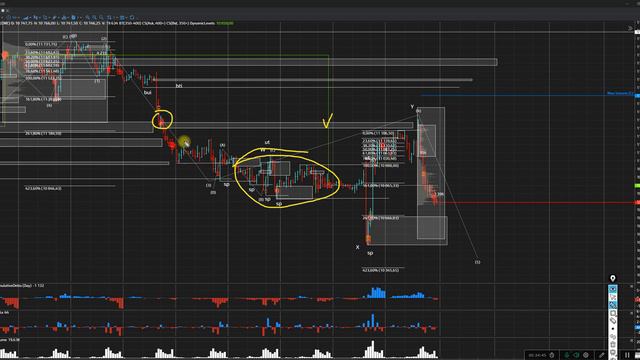Click the timer icon beside 00:34:45
Screen dimensions: 640x360
click(552, 355)
